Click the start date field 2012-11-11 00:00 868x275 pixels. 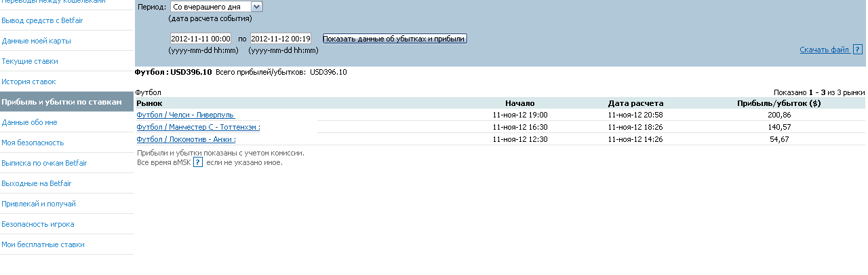(x=201, y=39)
